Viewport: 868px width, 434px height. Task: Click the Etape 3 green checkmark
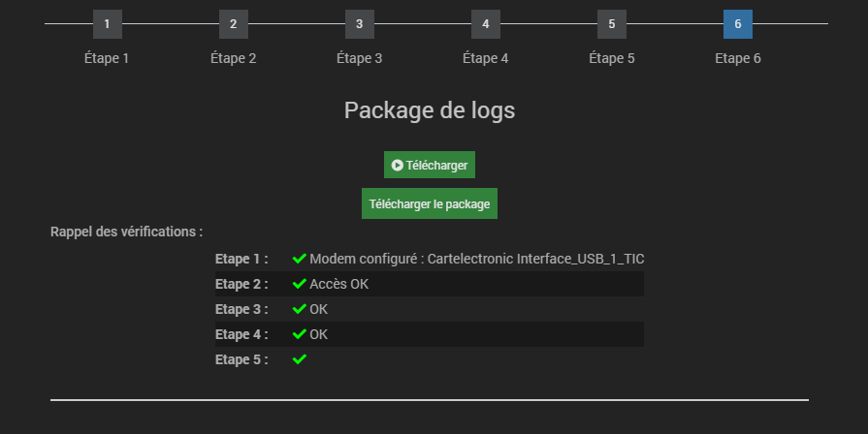click(x=300, y=309)
